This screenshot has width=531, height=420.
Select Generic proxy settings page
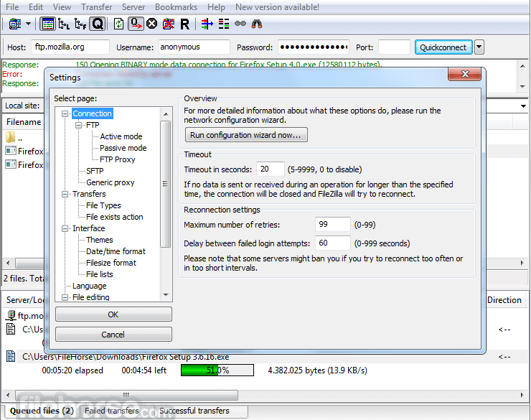110,182
